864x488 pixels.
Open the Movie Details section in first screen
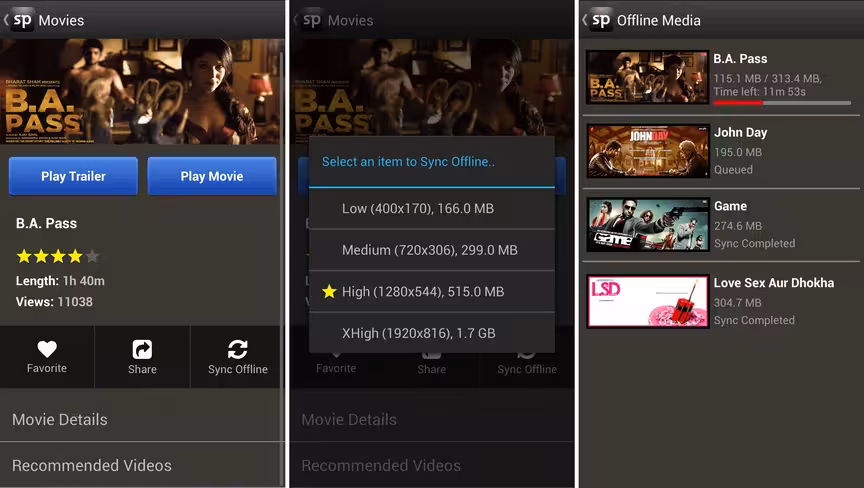pyautogui.click(x=142, y=420)
